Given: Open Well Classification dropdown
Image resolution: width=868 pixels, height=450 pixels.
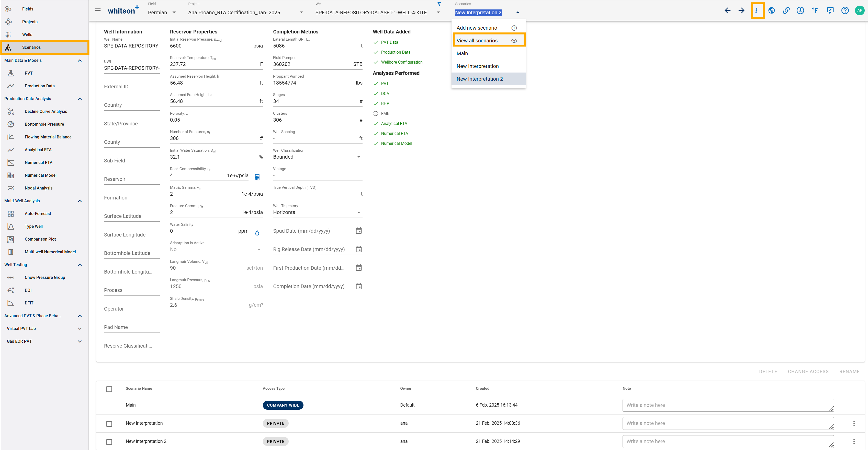Looking at the screenshot, I should point(317,157).
